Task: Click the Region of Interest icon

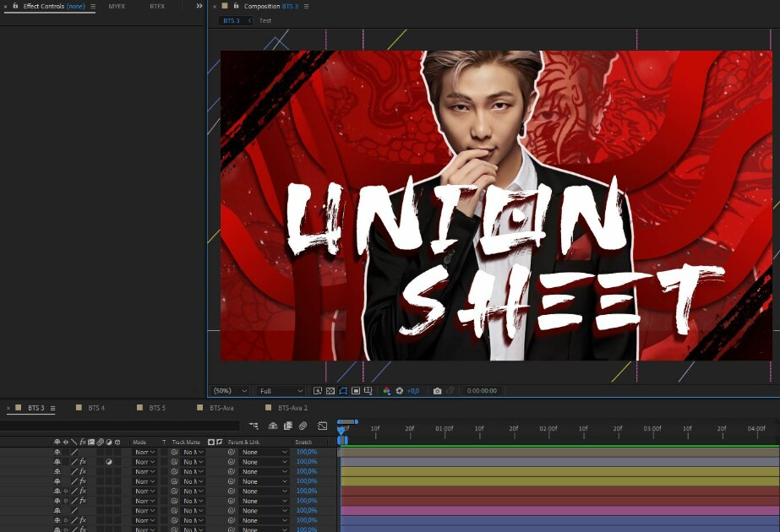Action: click(356, 391)
